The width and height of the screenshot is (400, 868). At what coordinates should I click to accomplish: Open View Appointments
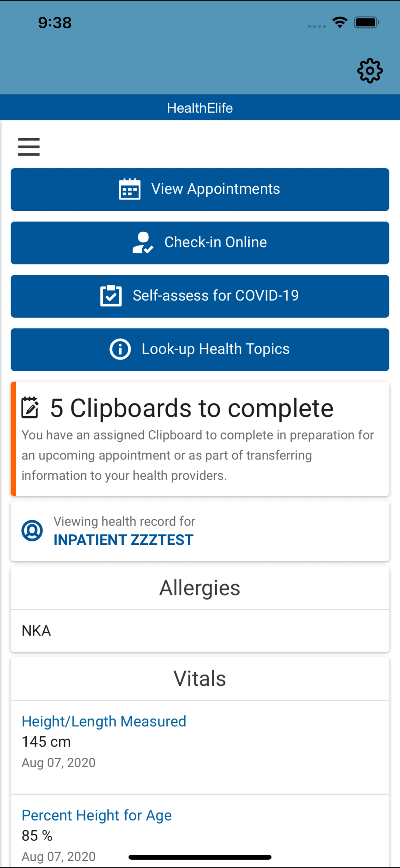(200, 189)
